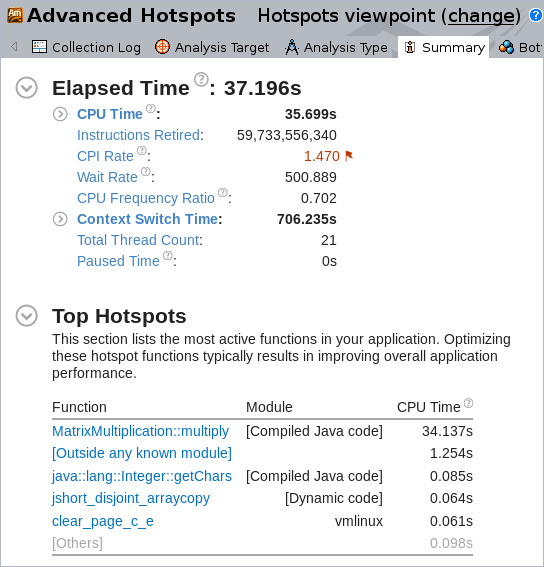Open the java::lang::Integer::getChars hotspot link
This screenshot has width=544, height=567.
(142, 476)
